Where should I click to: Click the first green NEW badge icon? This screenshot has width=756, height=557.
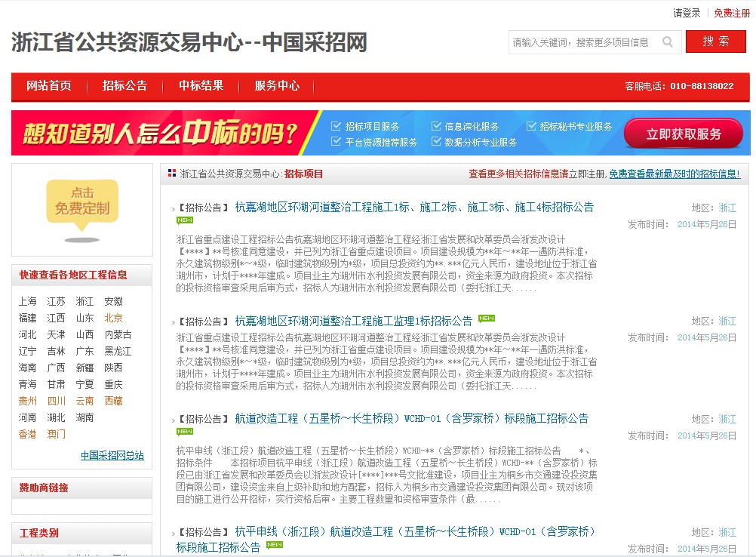[x=185, y=220]
